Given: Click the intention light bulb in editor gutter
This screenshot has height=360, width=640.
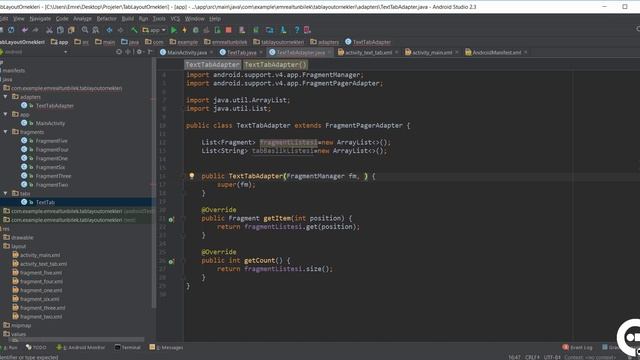Looking at the screenshot, I should pyautogui.click(x=191, y=176).
